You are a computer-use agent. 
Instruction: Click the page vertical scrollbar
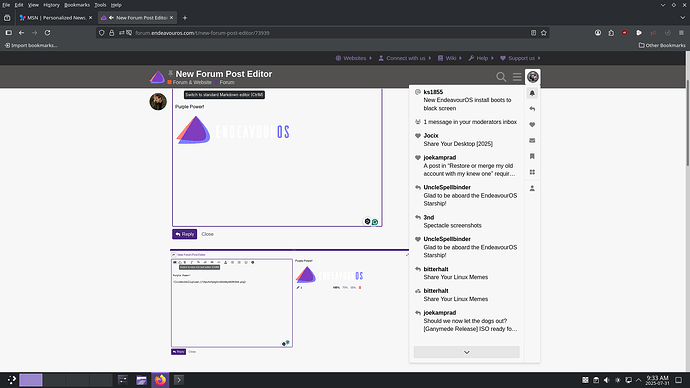[687, 123]
